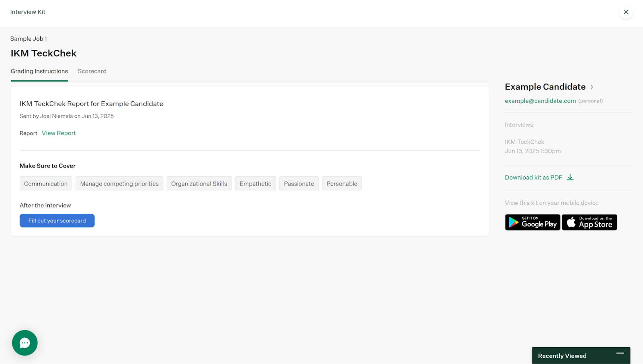The height and width of the screenshot is (364, 643).
Task: Click the Sample Job 1 label
Action: pos(29,39)
